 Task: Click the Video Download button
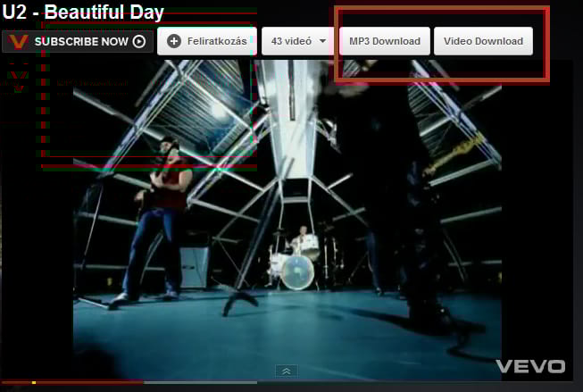(483, 41)
